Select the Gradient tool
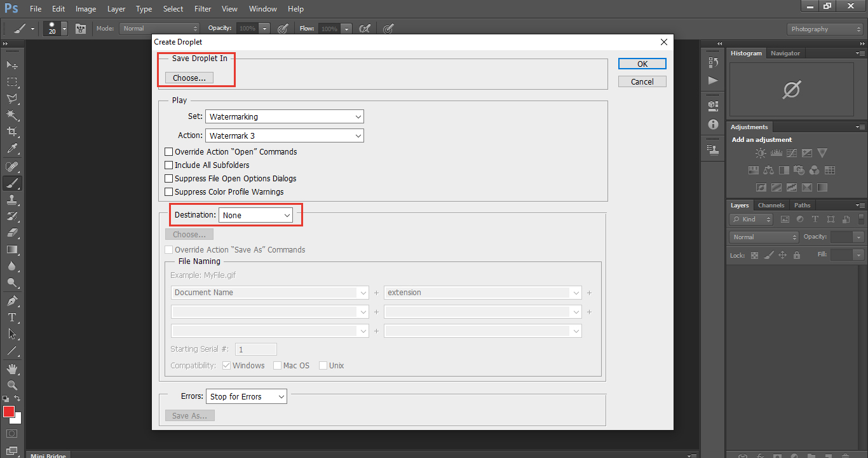868x458 pixels. pyautogui.click(x=12, y=249)
